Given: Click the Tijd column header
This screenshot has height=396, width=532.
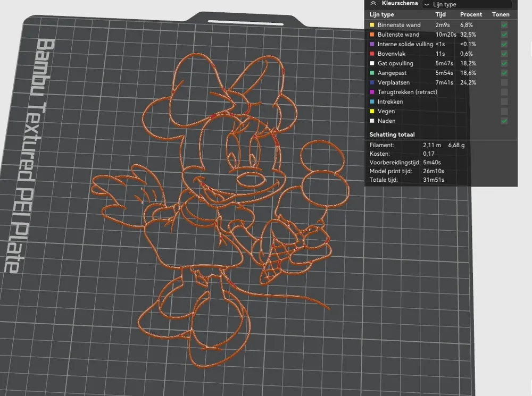Looking at the screenshot, I should coord(440,15).
